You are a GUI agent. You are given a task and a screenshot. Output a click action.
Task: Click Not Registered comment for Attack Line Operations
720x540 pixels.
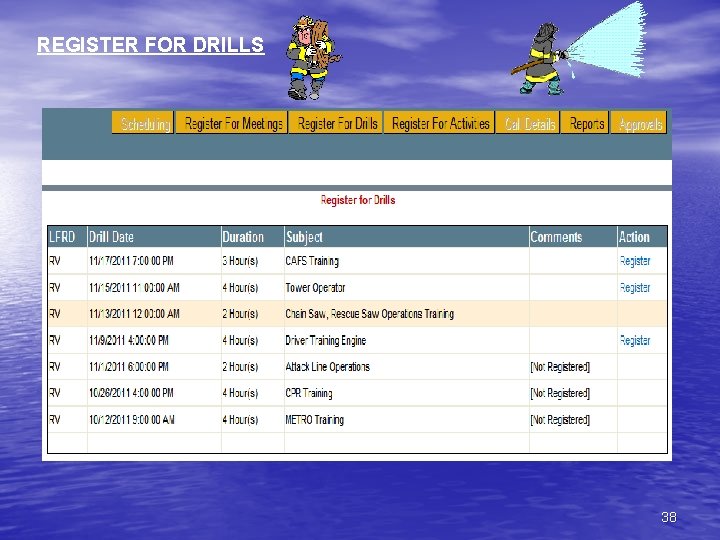tap(560, 366)
